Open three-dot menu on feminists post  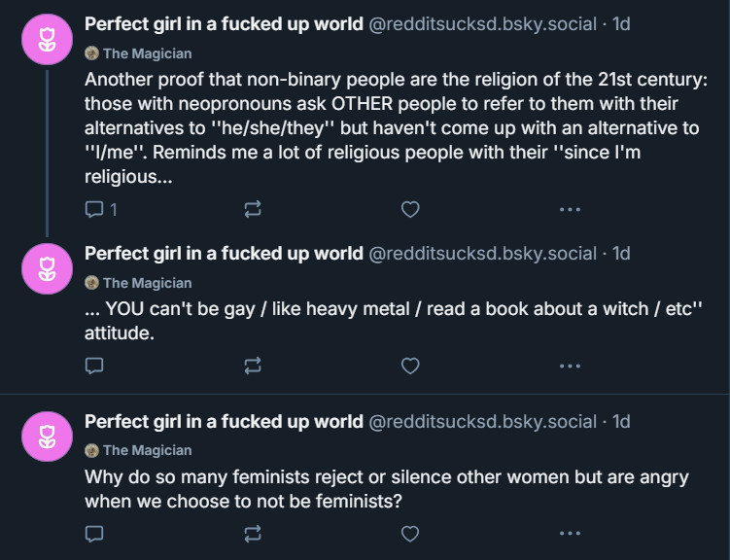click(570, 534)
